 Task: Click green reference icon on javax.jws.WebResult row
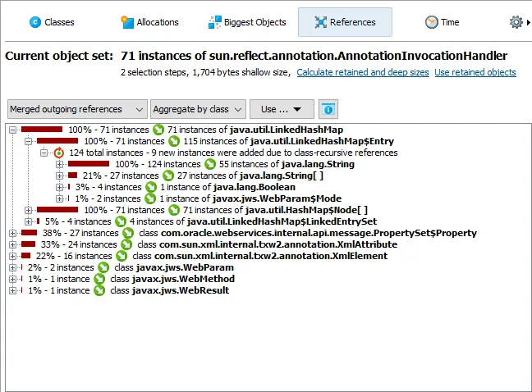pos(99,290)
